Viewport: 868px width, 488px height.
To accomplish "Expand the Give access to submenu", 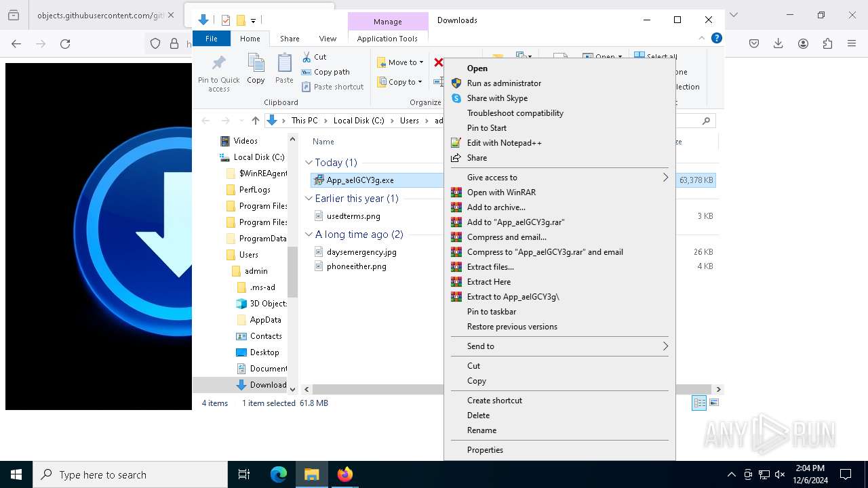I will 559,178.
